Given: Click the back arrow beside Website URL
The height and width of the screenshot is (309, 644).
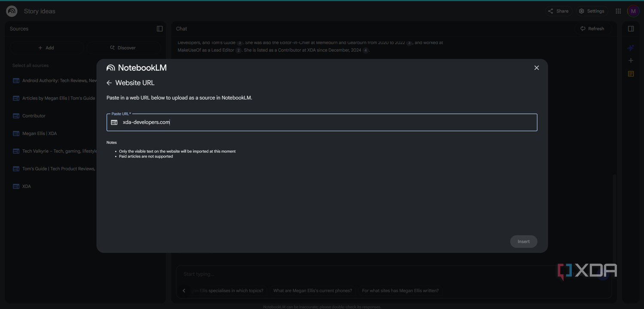Looking at the screenshot, I should coord(109,83).
